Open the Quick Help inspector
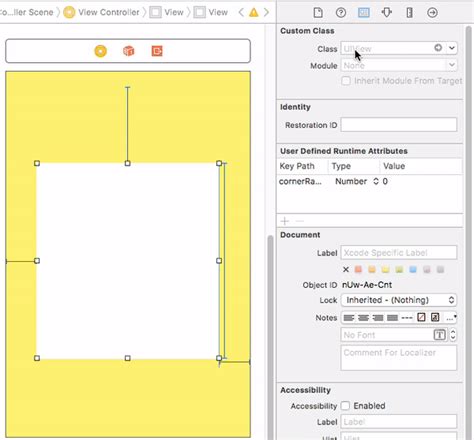474x440 pixels. pyautogui.click(x=341, y=13)
